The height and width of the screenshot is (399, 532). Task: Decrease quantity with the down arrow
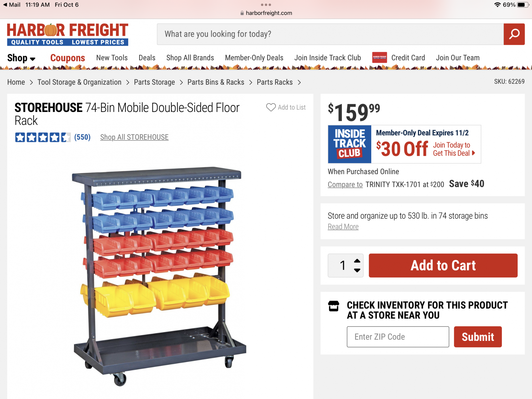pos(357,270)
